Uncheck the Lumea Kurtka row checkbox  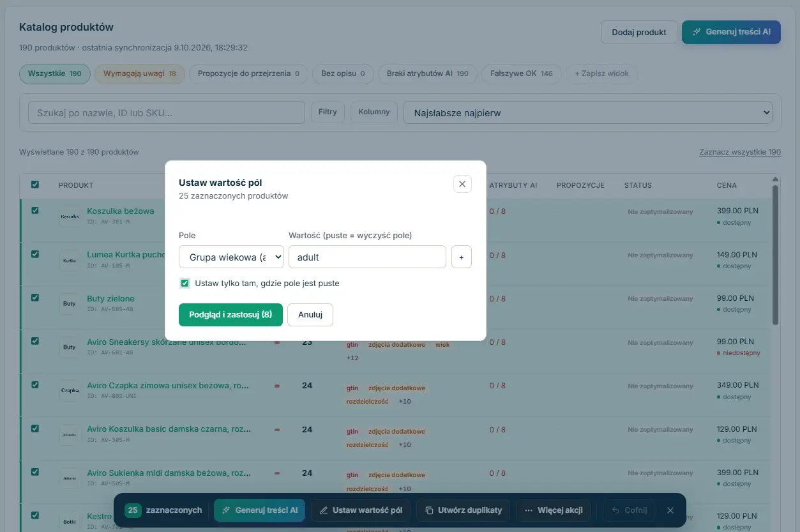35,254
